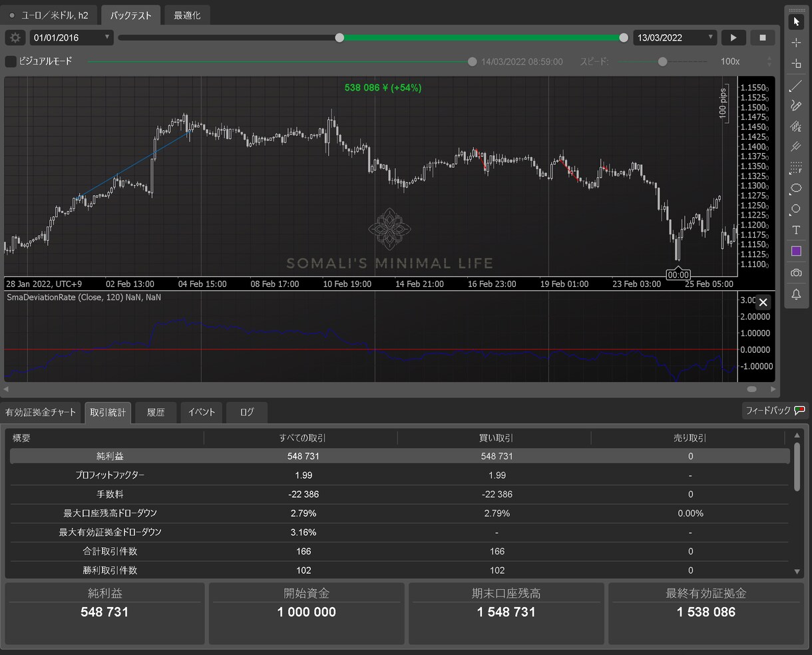This screenshot has height=655, width=812.
Task: Click chart scroll right arrow
Action: pyautogui.click(x=773, y=389)
